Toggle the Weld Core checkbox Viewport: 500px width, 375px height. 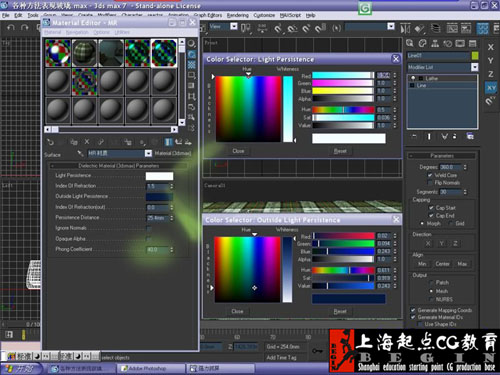coord(430,175)
